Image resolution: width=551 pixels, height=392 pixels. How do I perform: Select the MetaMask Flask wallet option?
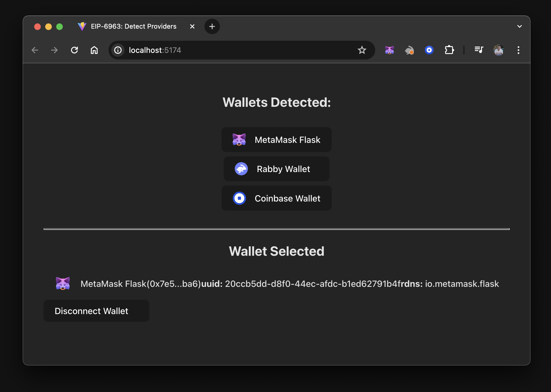click(276, 140)
